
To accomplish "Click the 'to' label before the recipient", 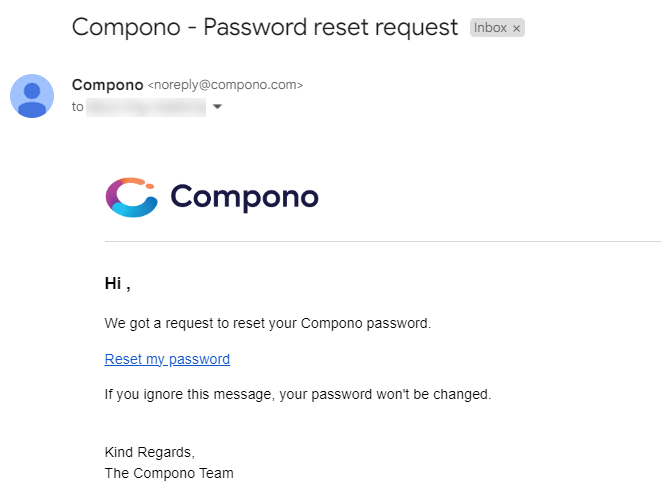I will 78,107.
